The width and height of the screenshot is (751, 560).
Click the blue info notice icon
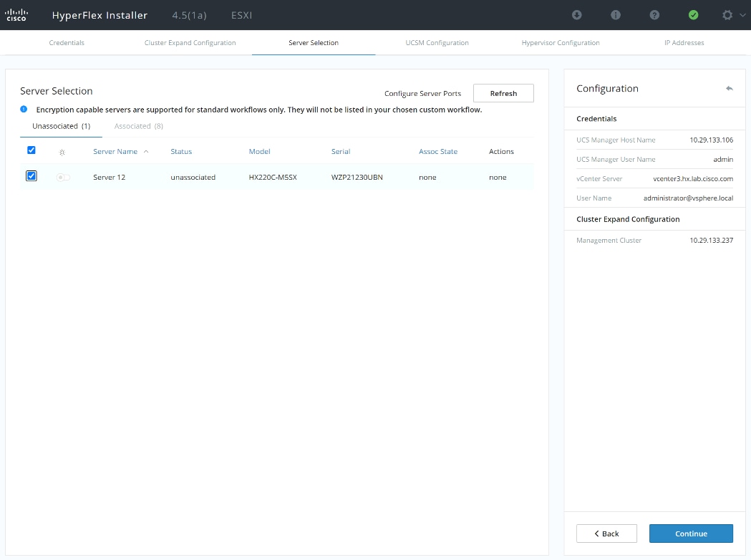point(24,110)
